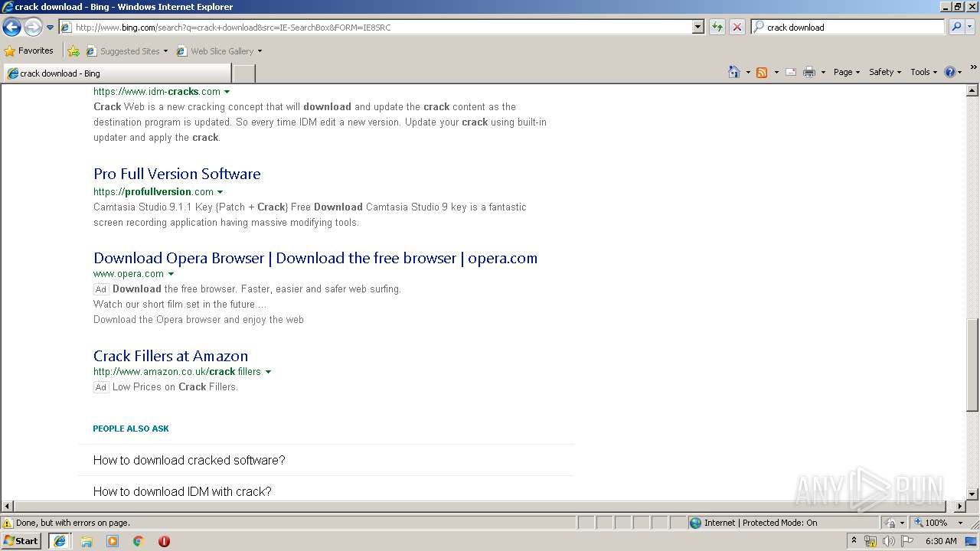
Task: Expand the command bar overflow chevron
Action: click(x=973, y=68)
